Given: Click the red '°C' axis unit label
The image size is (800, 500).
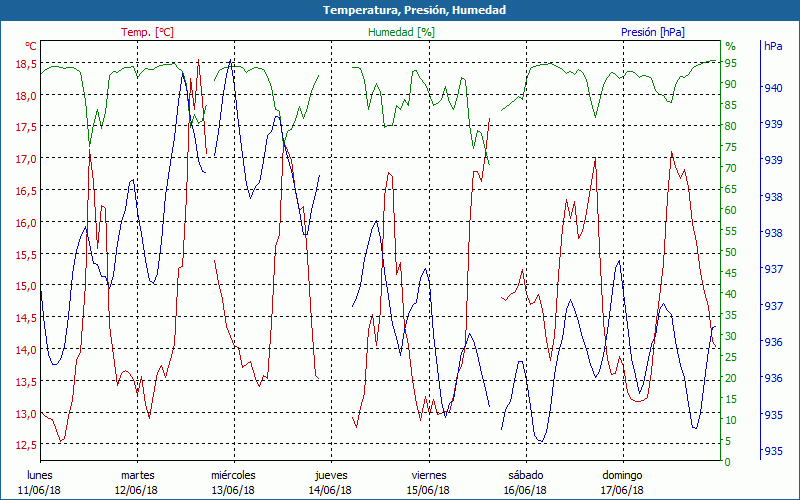Looking at the screenshot, I should click(31, 46).
